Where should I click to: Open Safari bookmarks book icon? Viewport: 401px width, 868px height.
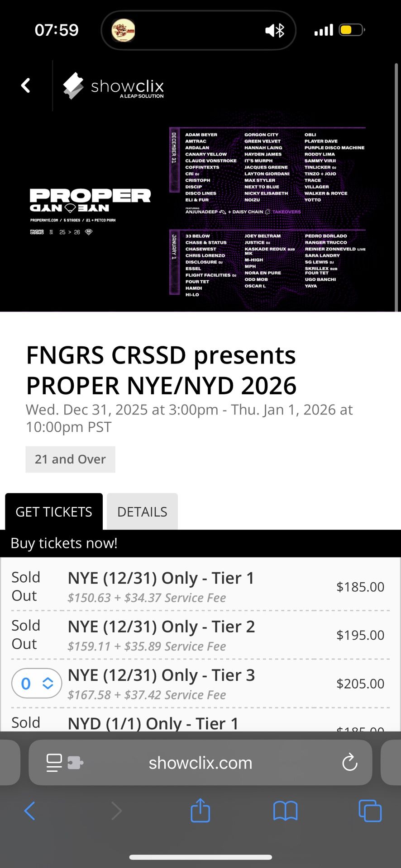click(285, 811)
